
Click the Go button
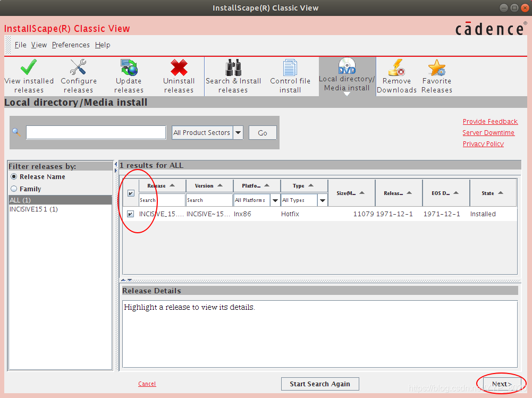point(263,133)
